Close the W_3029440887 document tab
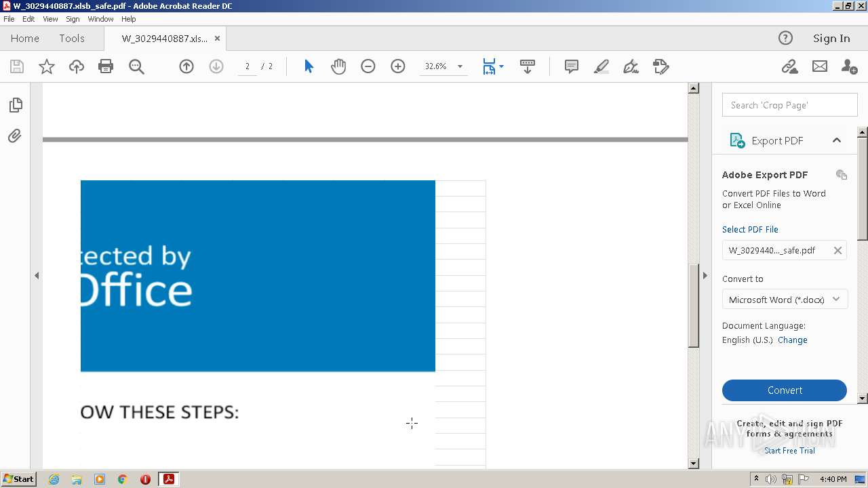The image size is (868, 488). [x=218, y=39]
